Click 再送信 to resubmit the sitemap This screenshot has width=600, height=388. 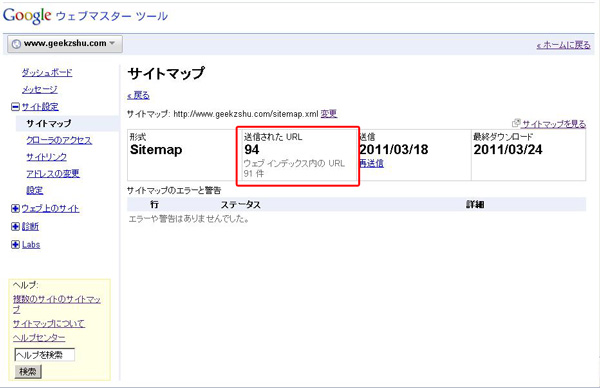click(x=371, y=163)
